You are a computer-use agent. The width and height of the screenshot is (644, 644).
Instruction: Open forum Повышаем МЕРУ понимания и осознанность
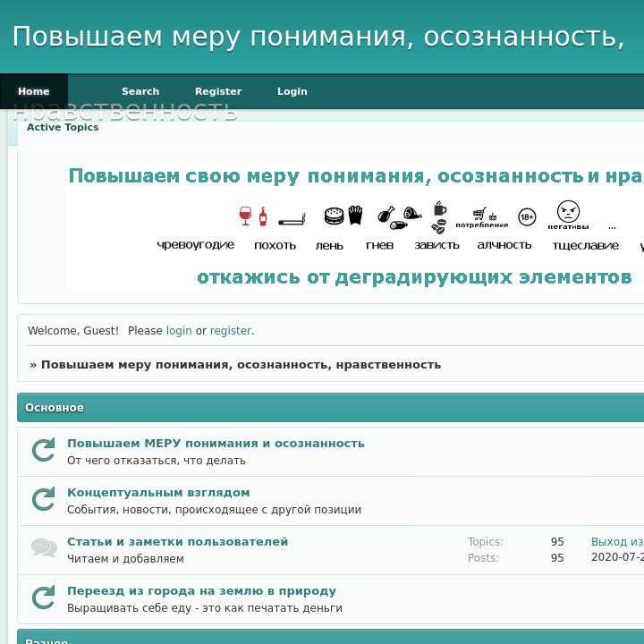(x=216, y=443)
